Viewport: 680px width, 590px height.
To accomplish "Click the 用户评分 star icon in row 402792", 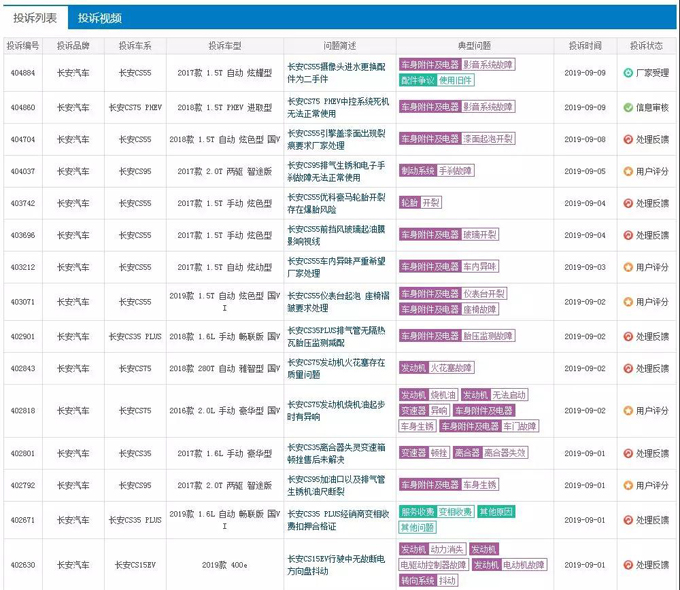I will 628,485.
